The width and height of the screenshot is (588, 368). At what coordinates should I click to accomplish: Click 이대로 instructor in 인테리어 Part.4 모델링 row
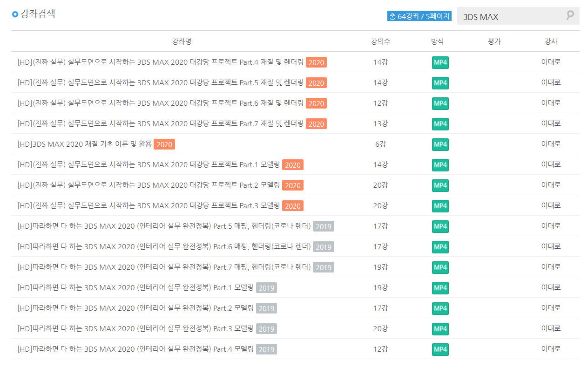point(551,349)
